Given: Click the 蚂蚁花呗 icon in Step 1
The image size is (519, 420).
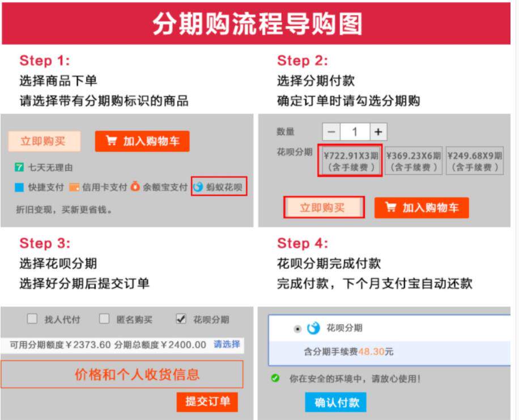Looking at the screenshot, I should click(198, 187).
